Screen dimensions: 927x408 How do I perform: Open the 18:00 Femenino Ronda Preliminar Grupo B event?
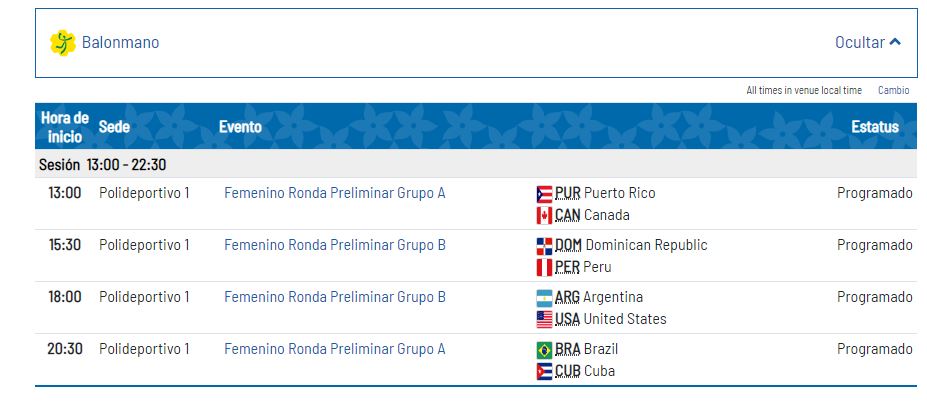click(x=334, y=297)
